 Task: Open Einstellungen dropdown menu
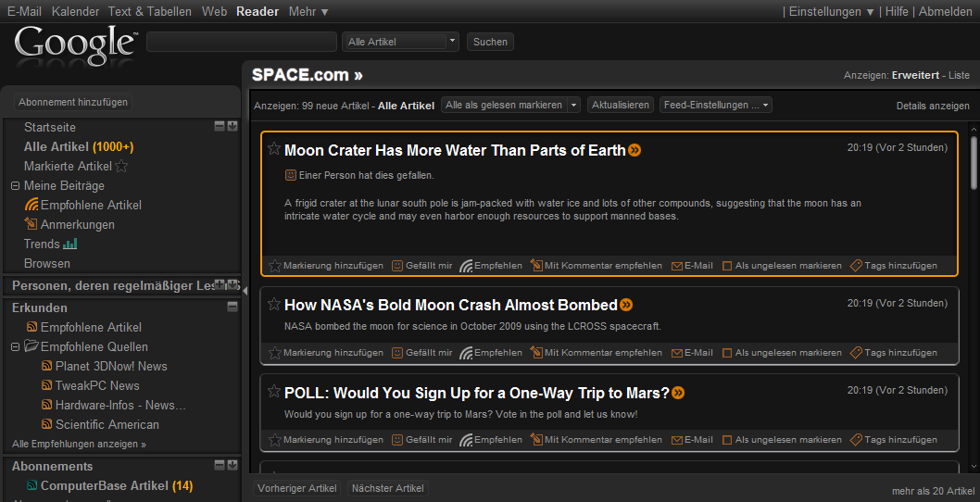coord(832,11)
